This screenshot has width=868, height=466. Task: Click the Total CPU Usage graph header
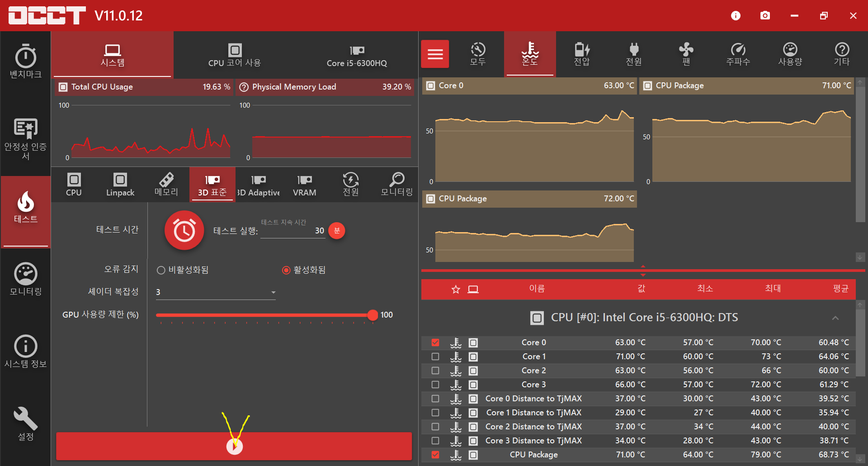click(x=144, y=87)
